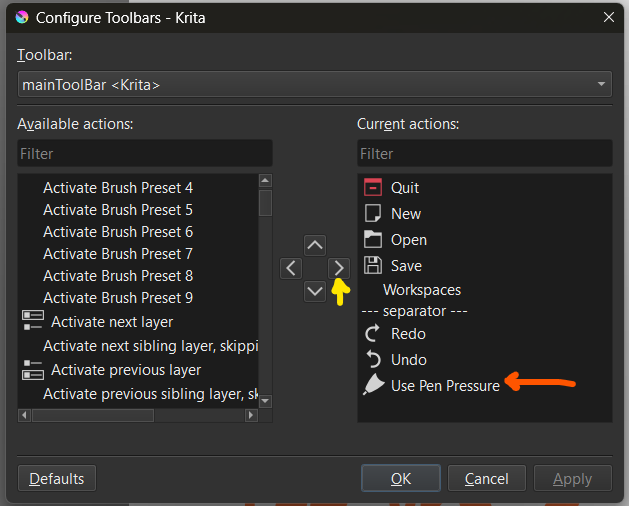Move action down with down arrow
The width and height of the screenshot is (629, 506).
pyautogui.click(x=315, y=291)
